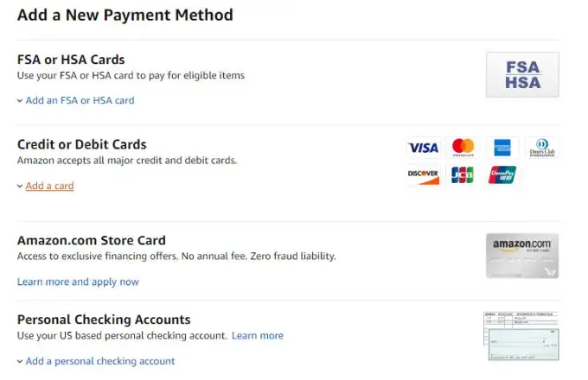Click the Visa card logo
This screenshot has height=380, width=588.
423,148
